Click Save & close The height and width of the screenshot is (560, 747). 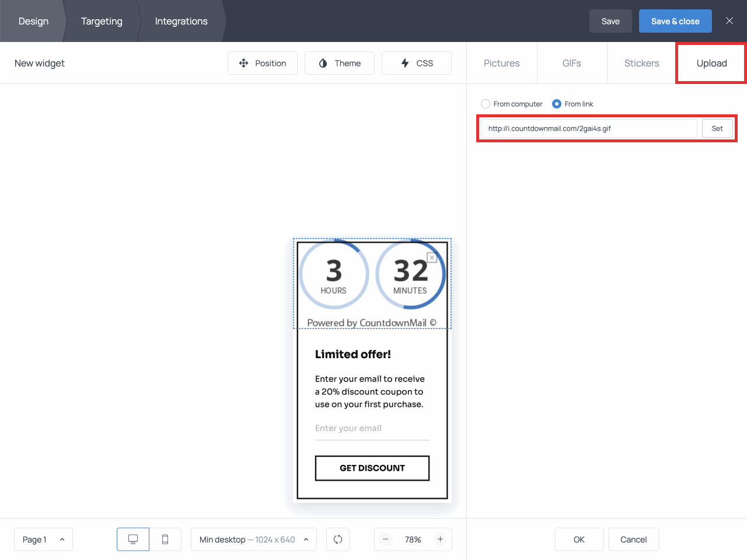coord(675,20)
